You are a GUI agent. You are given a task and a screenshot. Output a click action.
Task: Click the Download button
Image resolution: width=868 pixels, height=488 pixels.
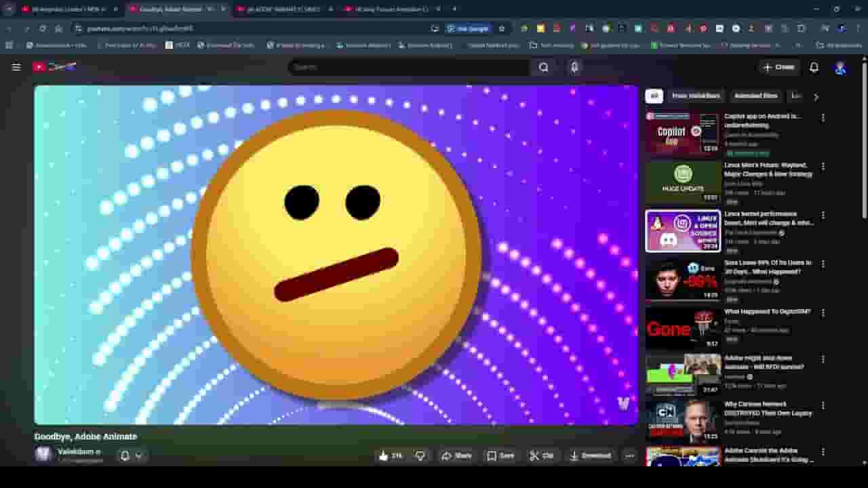pyautogui.click(x=590, y=455)
